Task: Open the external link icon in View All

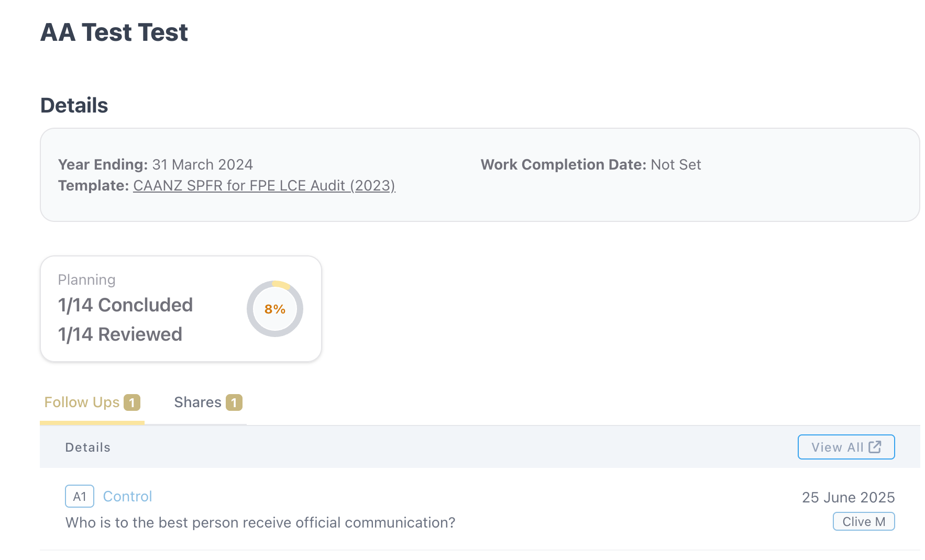Action: point(875,447)
